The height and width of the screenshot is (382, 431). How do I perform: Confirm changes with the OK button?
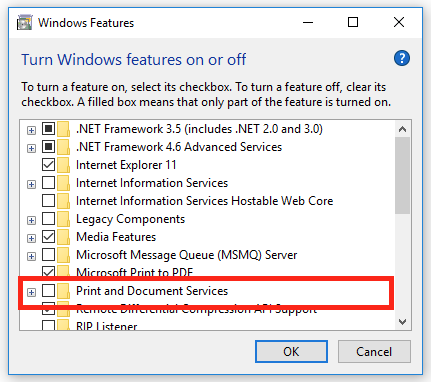(x=291, y=351)
